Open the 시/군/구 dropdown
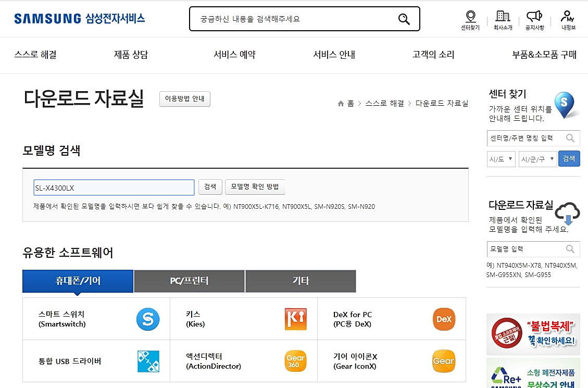The height and width of the screenshot is (388, 588). [x=537, y=159]
